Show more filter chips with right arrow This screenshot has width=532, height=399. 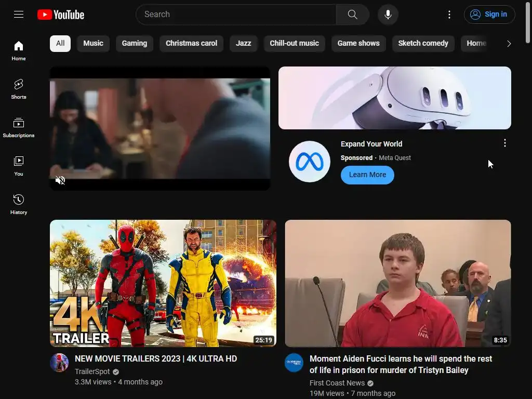point(509,44)
